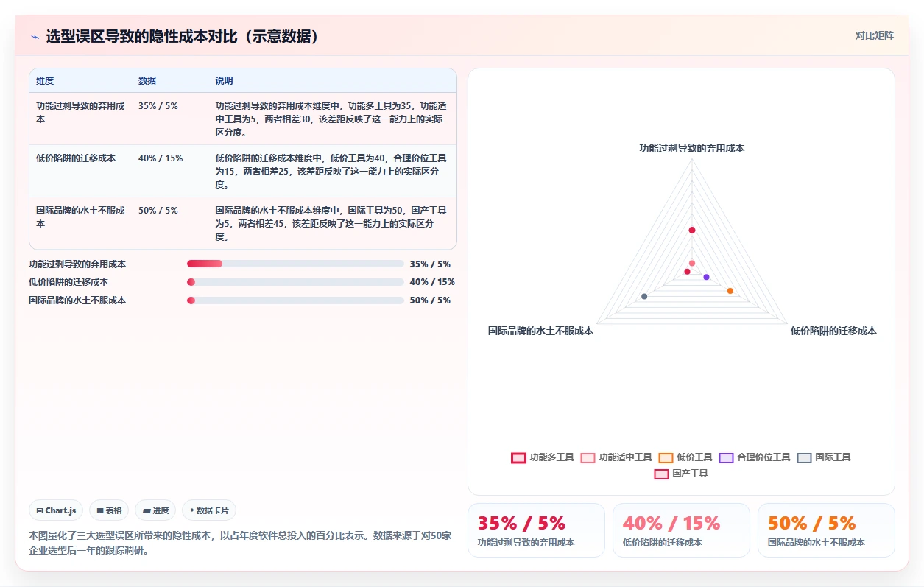Toggle the 功能多工具 legend item
Screen dimensions: 924x587
[543, 457]
